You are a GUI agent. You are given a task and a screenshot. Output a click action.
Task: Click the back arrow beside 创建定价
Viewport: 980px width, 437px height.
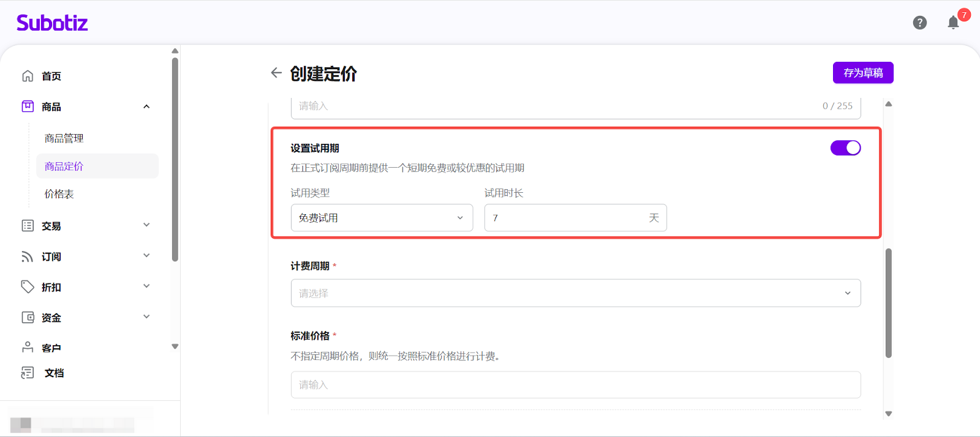[276, 73]
